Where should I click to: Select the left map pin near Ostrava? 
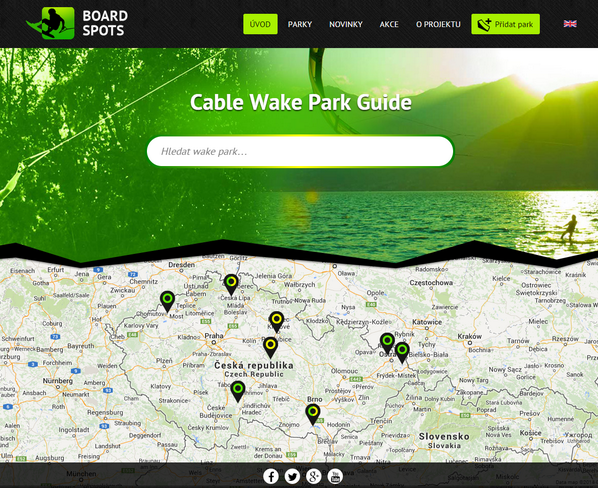pos(387,343)
